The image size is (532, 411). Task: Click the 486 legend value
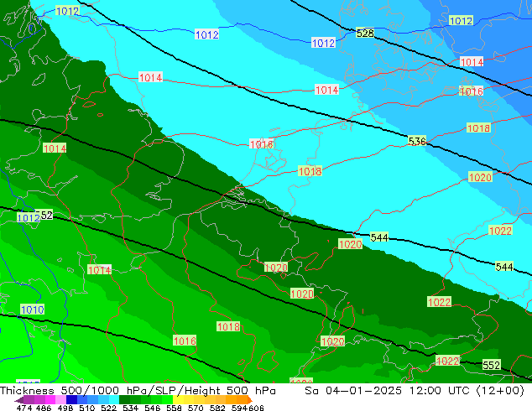pos(44,408)
